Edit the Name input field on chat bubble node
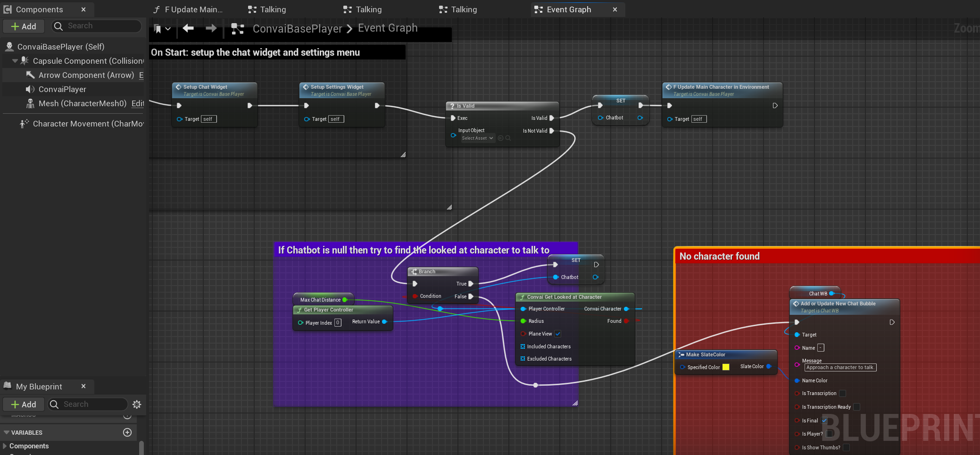This screenshot has height=455, width=980. coord(821,348)
